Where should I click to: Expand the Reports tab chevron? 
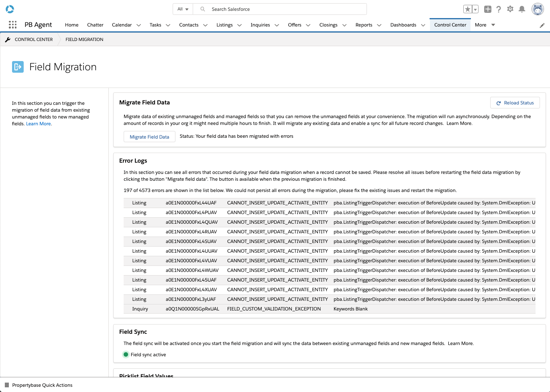[379, 25]
